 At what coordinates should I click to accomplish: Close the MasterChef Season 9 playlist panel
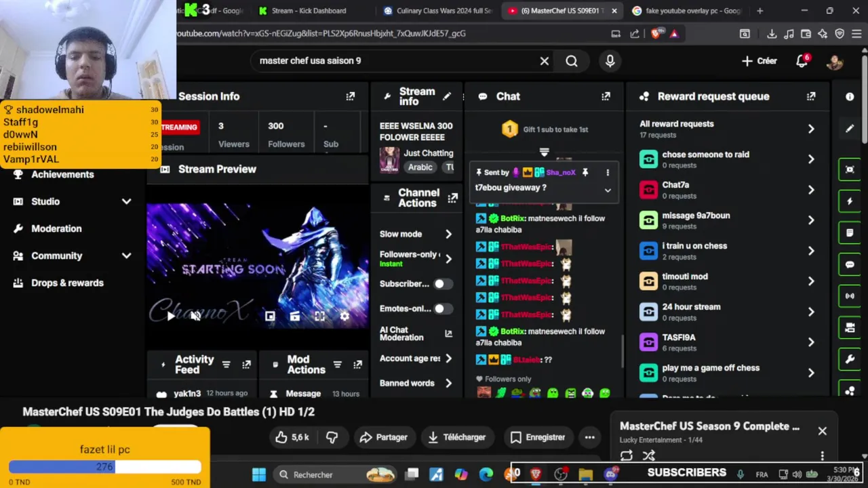coord(822,431)
